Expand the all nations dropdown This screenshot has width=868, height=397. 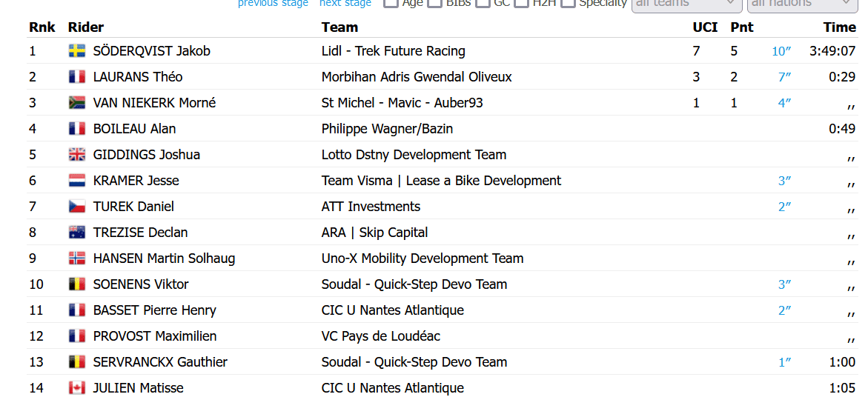click(x=801, y=4)
